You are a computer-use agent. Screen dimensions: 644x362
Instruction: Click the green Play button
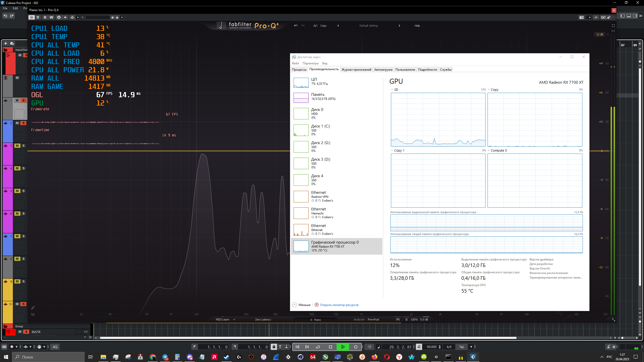(x=343, y=347)
